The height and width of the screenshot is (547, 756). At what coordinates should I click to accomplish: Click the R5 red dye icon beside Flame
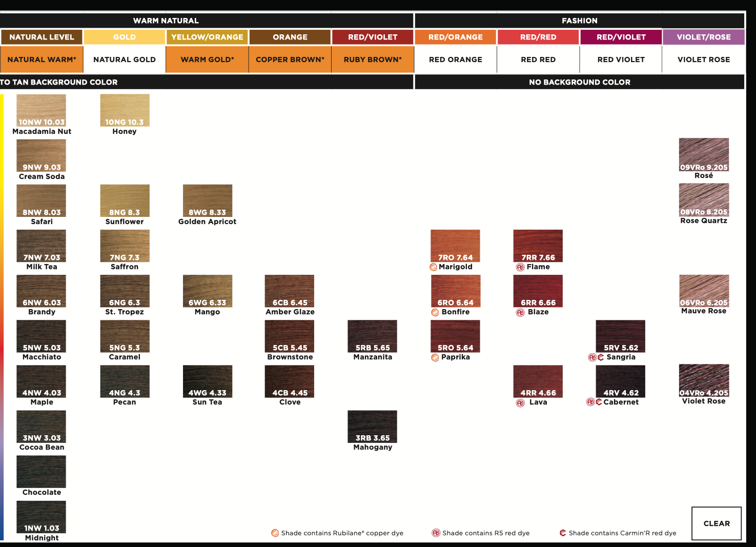point(520,267)
